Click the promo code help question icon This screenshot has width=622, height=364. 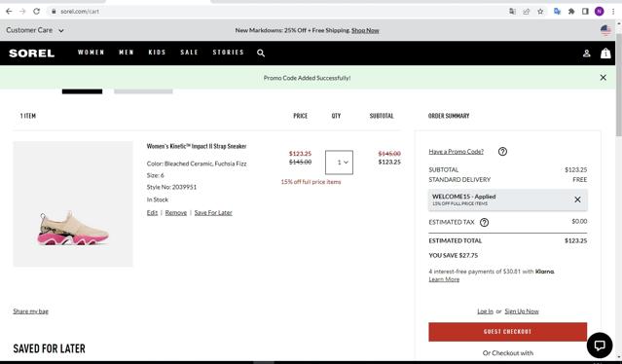coord(502,152)
